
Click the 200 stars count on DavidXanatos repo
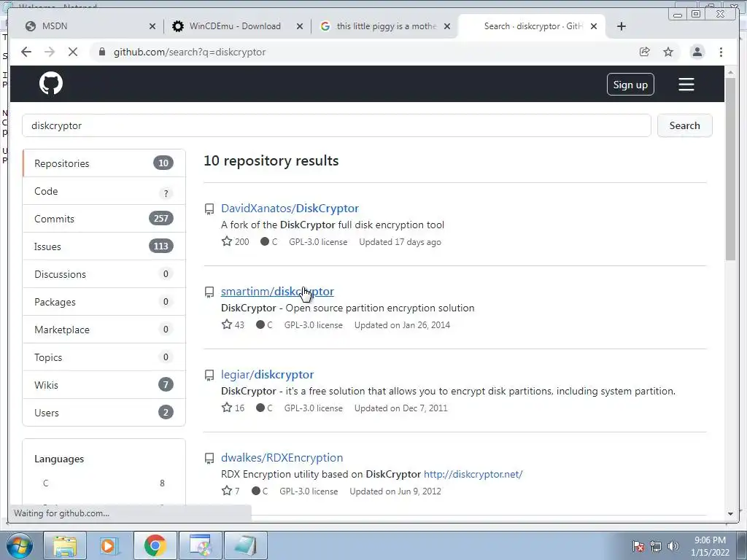click(236, 241)
